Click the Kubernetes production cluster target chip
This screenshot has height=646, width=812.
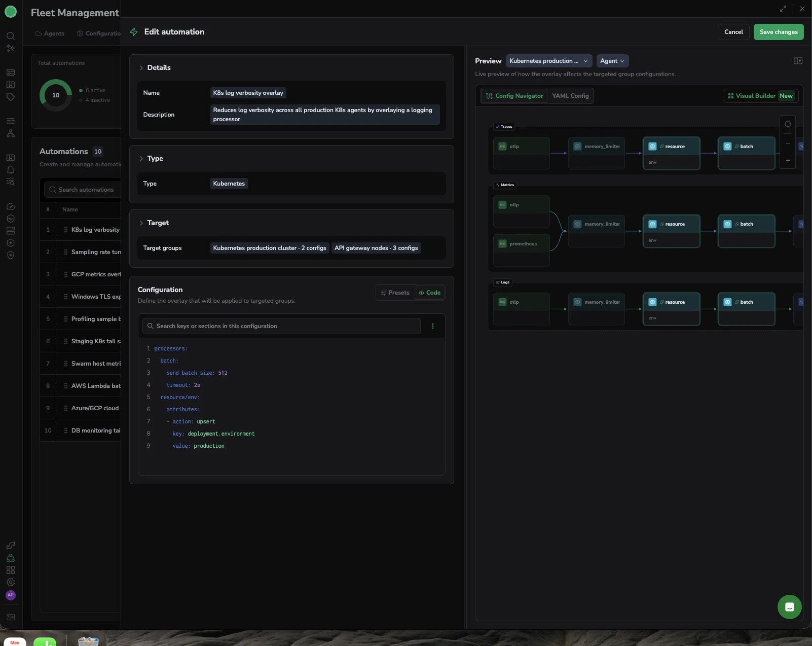pos(270,248)
